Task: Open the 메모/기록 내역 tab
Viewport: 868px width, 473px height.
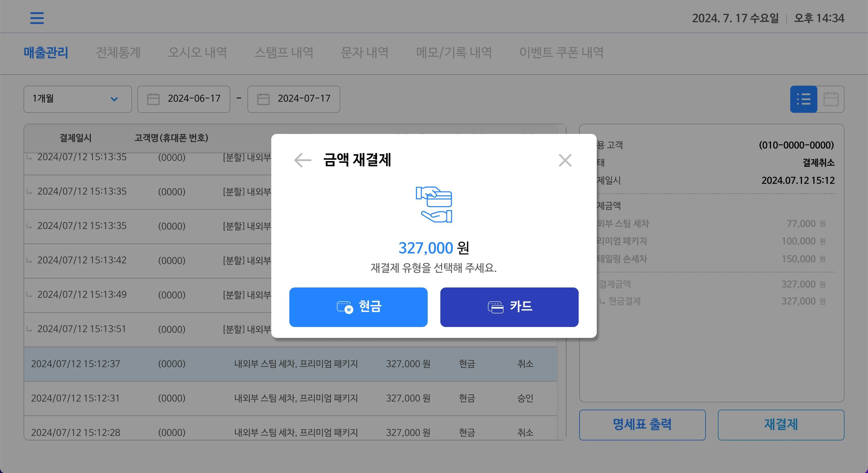Action: coord(454,52)
